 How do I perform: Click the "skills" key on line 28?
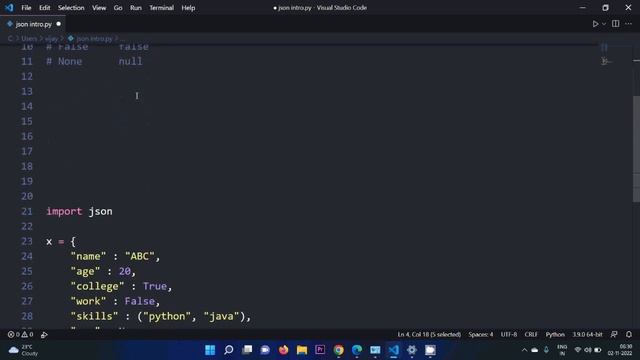(x=94, y=316)
